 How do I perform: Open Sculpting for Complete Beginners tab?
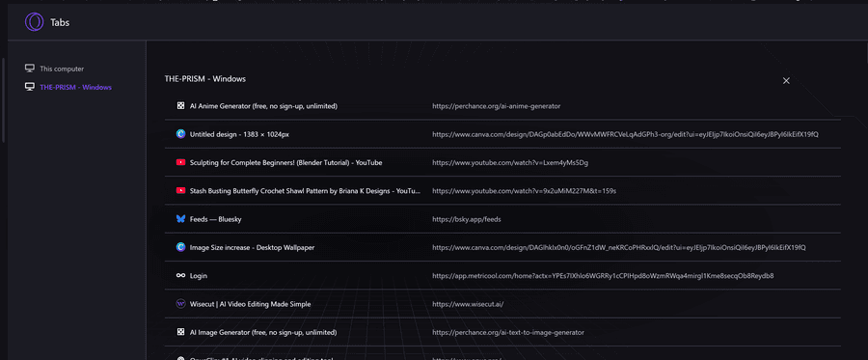(285, 162)
